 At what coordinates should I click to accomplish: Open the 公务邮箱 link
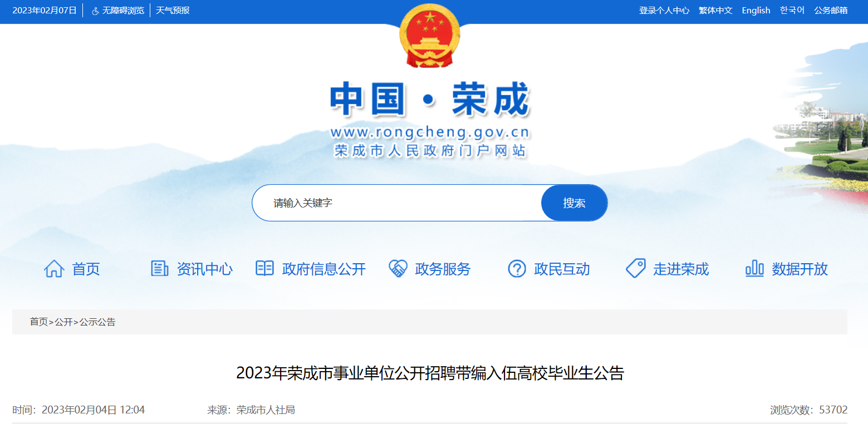click(x=831, y=11)
